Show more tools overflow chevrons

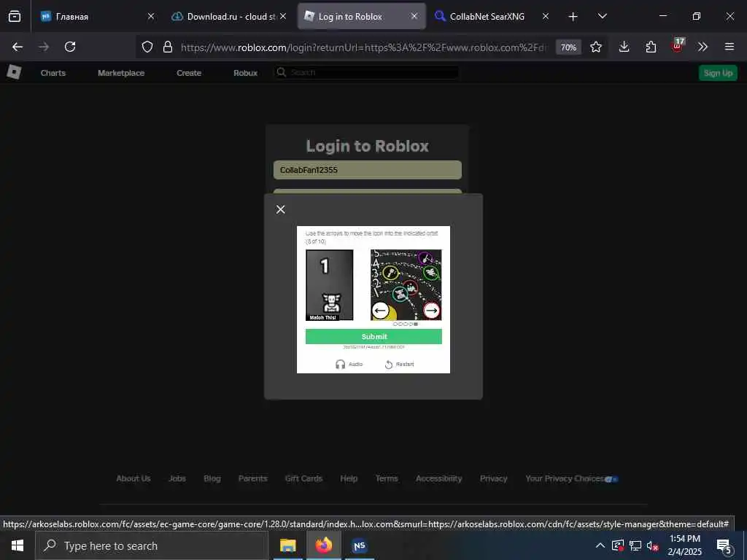coord(703,47)
